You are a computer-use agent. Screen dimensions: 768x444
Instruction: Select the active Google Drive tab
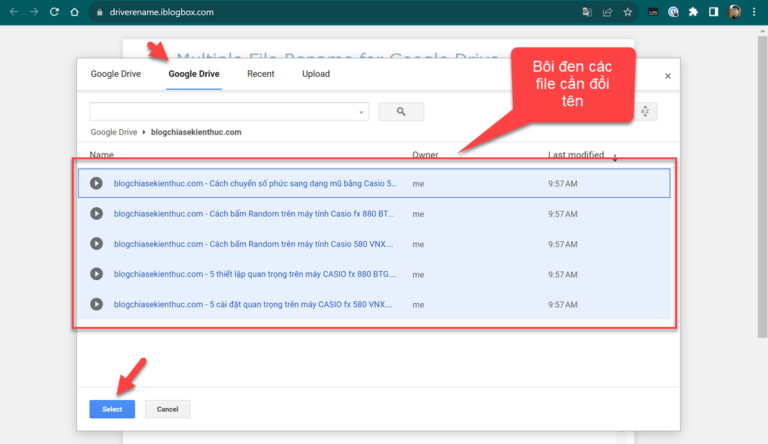pyautogui.click(x=194, y=74)
